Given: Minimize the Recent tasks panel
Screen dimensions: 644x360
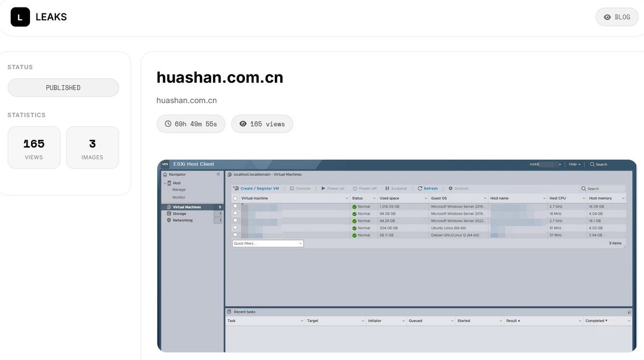Looking at the screenshot, I should click(629, 312).
